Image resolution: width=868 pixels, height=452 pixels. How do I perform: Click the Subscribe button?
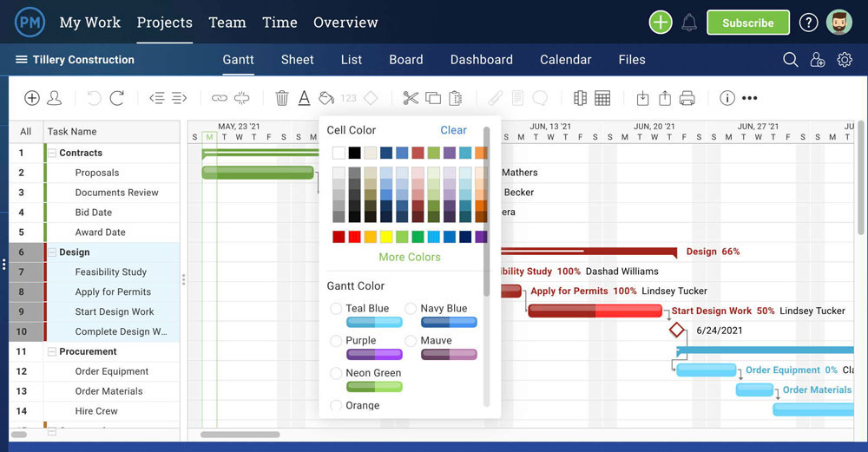point(748,23)
